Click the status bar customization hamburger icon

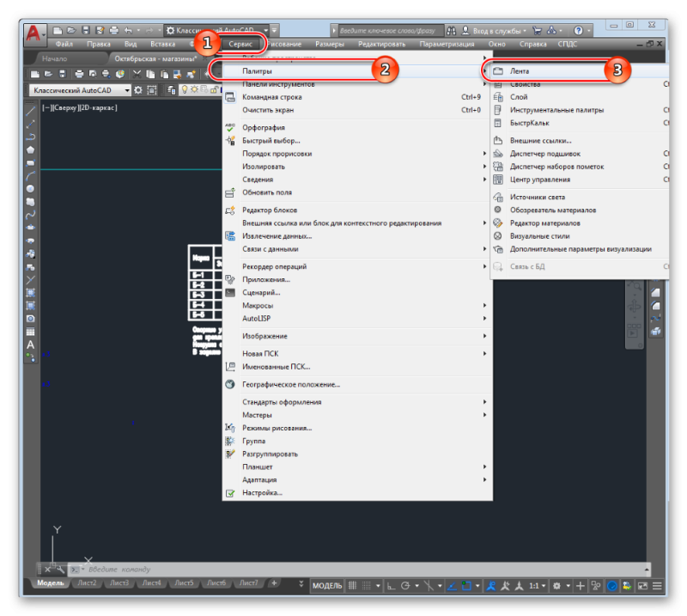pyautogui.click(x=657, y=586)
